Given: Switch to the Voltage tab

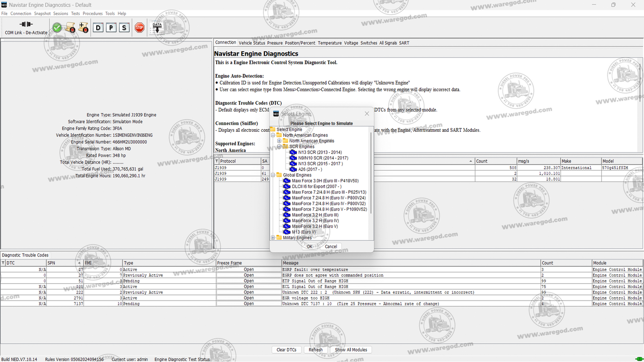Looking at the screenshot, I should pos(351,43).
